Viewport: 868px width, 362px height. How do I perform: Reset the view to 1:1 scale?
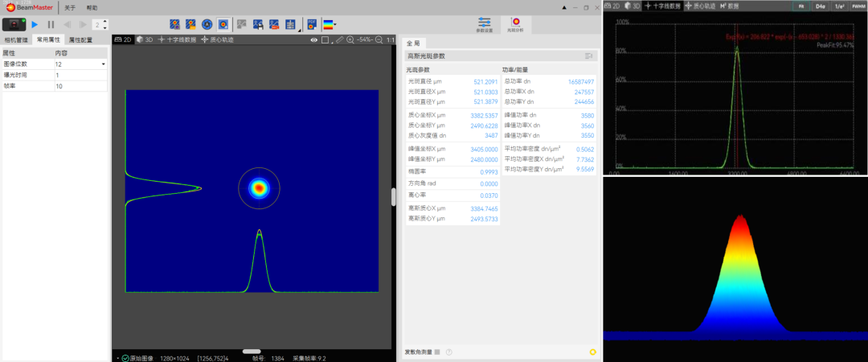coord(391,40)
